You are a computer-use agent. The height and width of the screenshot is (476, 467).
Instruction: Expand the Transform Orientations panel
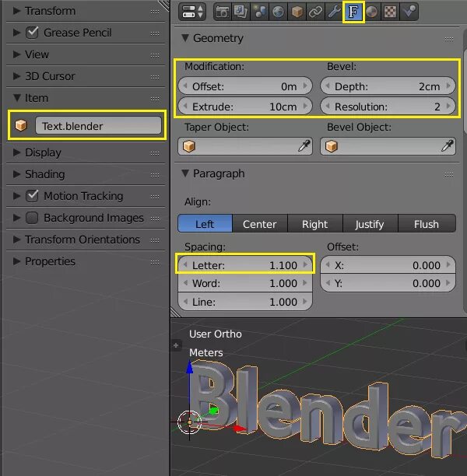16,240
